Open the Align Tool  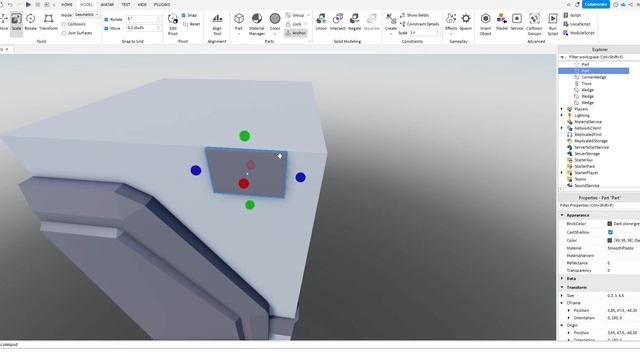(x=217, y=24)
